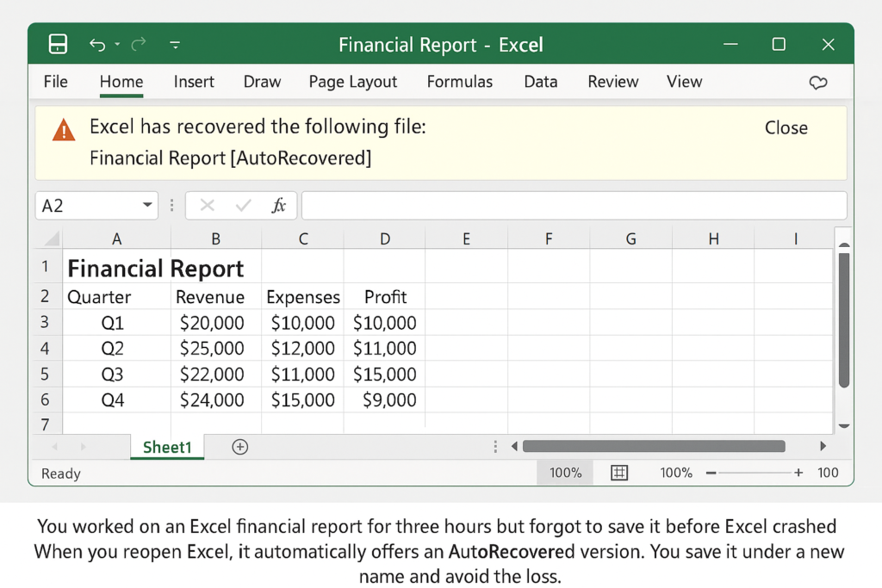Customize Quick Access Toolbar dropdown
The height and width of the screenshot is (588, 882).
(x=175, y=45)
